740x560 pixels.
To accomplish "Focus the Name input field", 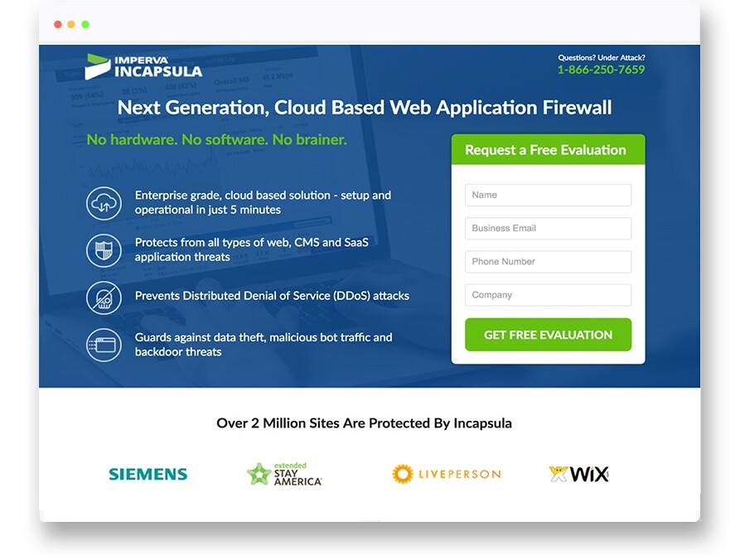I will pos(548,196).
